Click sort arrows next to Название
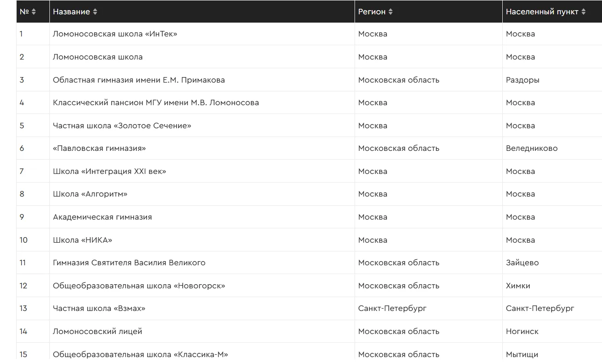This screenshot has height=364, width=602. pos(95,12)
